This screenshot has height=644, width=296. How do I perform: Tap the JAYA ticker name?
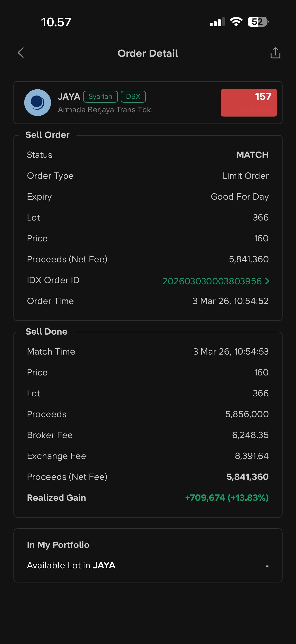coord(69,97)
